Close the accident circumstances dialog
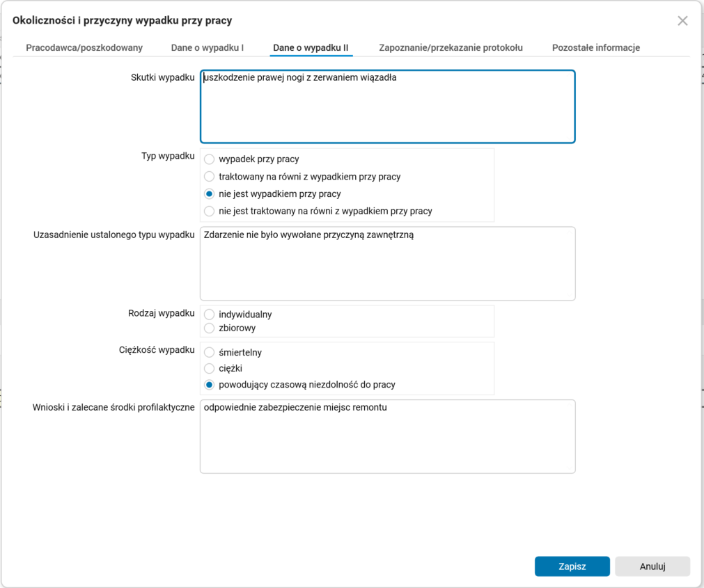The image size is (704, 588). (x=682, y=21)
